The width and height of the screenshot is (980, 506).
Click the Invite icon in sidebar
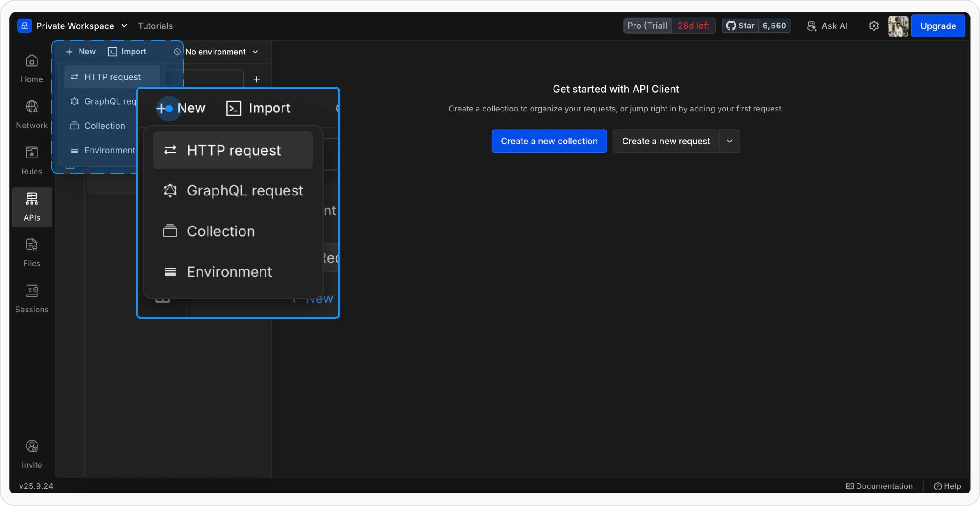tap(32, 453)
